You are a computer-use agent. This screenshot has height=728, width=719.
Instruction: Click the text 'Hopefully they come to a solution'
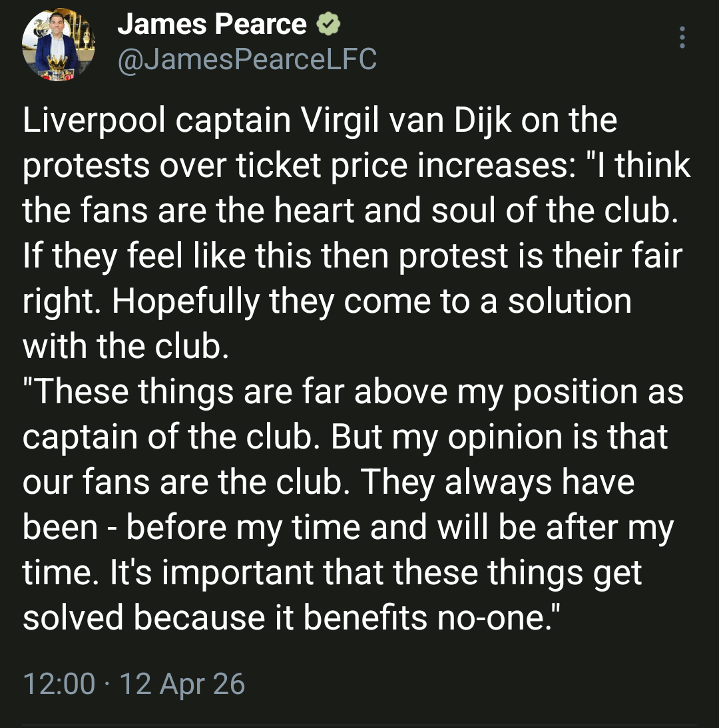pos(371,301)
